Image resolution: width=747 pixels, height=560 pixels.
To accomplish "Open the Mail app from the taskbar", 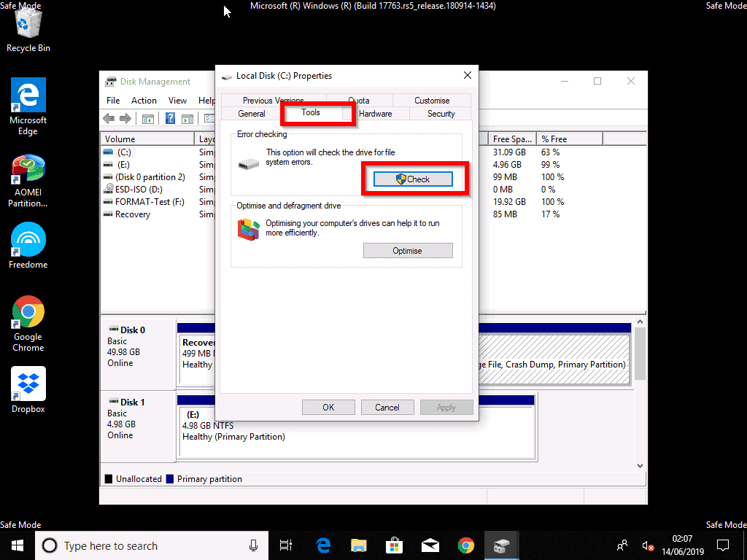I will point(430,545).
